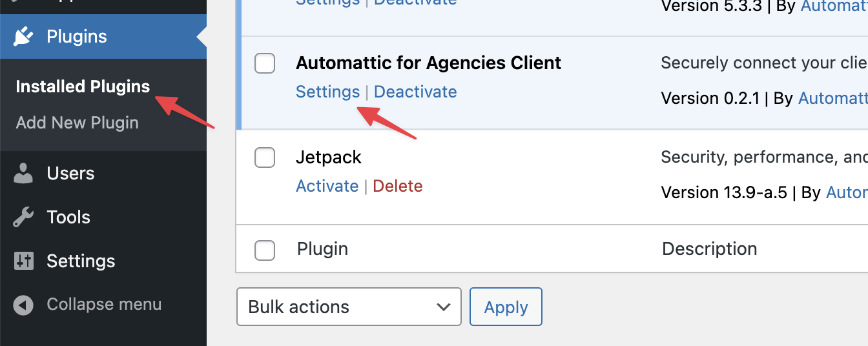868x346 pixels.
Task: Open the Bulk actions dropdown
Action: (349, 307)
